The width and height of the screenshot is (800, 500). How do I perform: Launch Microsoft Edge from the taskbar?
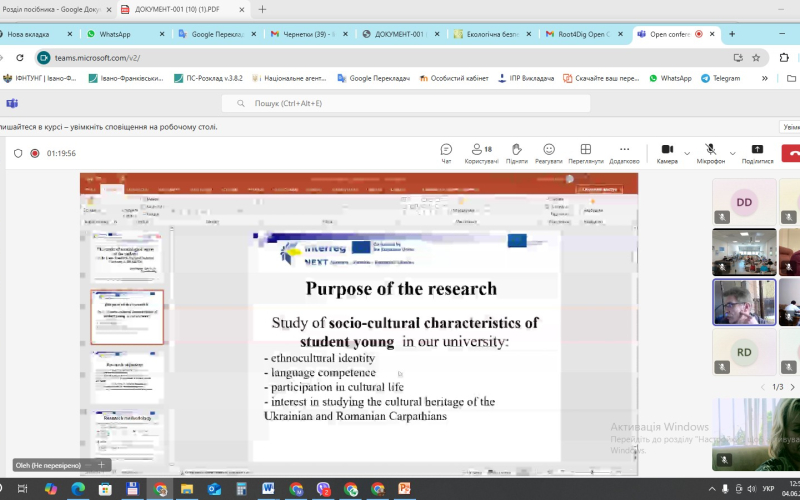[78, 489]
